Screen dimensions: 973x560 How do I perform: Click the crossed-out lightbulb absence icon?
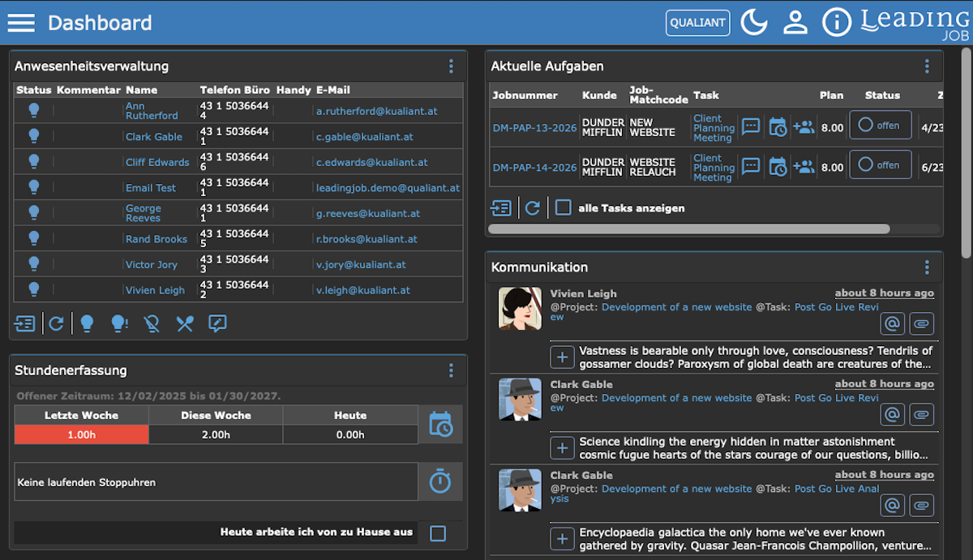click(x=152, y=323)
